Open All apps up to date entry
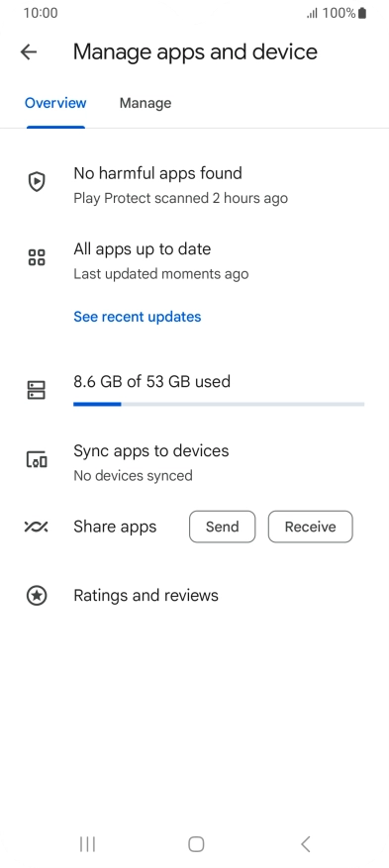Viewport: 389px width, 868px height. (194, 260)
